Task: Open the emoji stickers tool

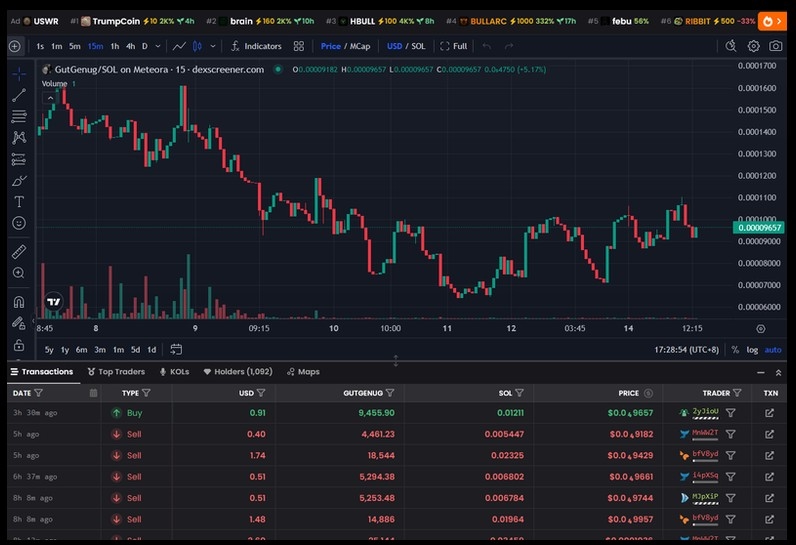Action: pyautogui.click(x=19, y=223)
